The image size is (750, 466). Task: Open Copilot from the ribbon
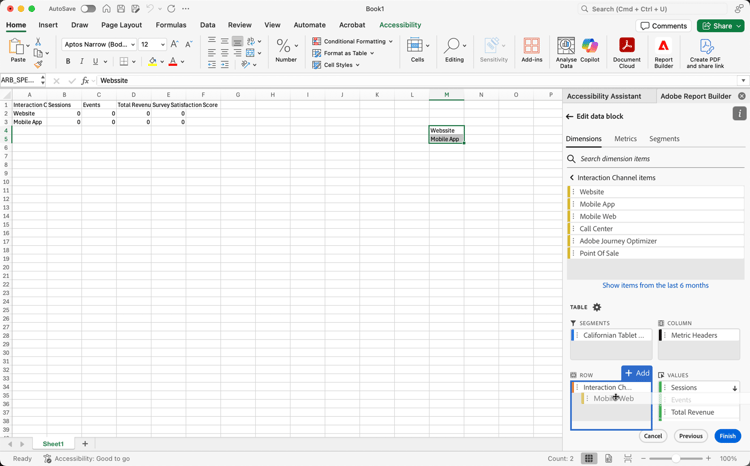click(590, 50)
